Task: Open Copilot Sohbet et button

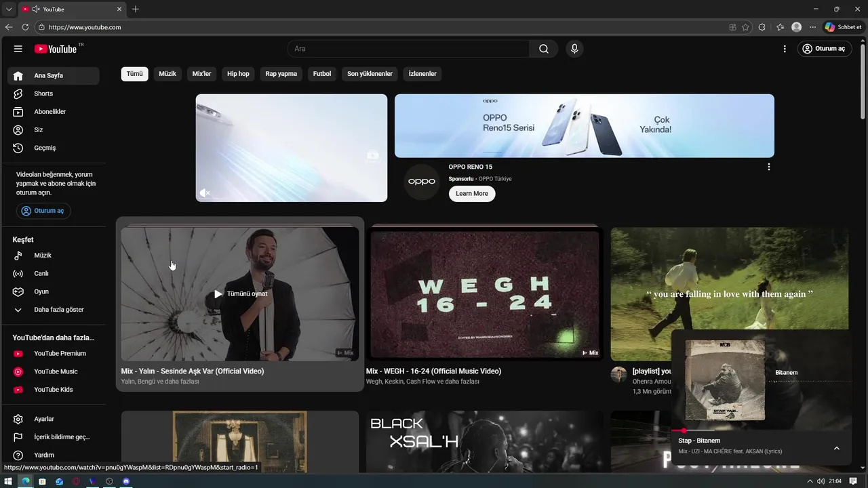Action: point(843,27)
